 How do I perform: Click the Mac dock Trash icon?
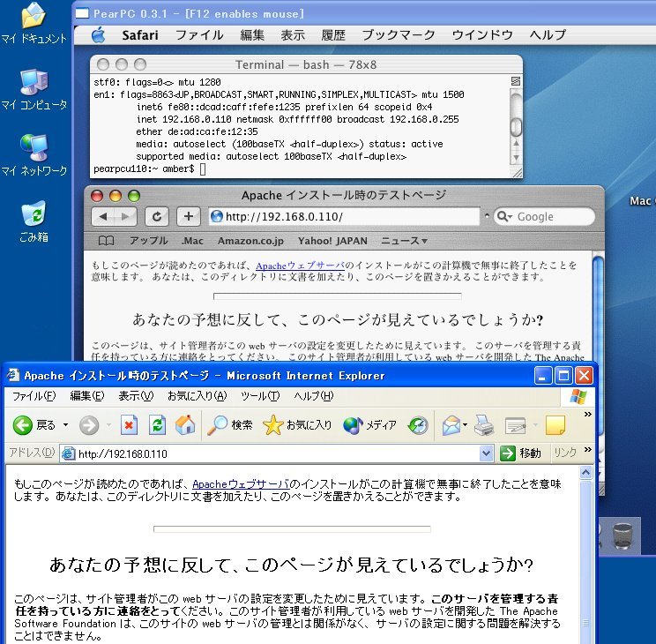[x=623, y=536]
